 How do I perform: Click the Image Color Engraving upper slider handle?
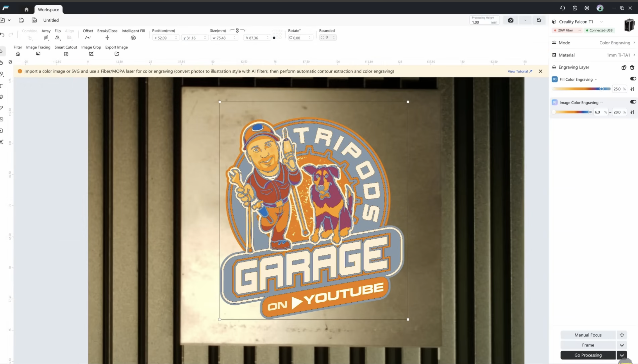click(x=590, y=112)
